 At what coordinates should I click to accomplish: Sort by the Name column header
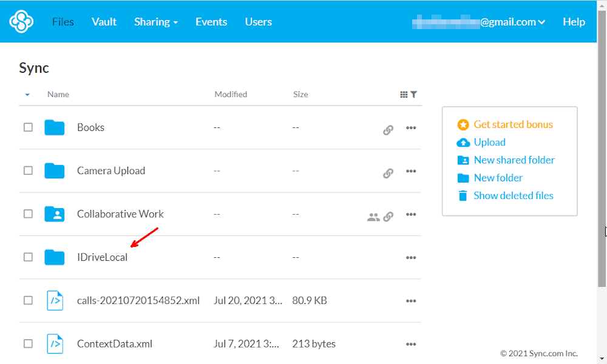(58, 95)
